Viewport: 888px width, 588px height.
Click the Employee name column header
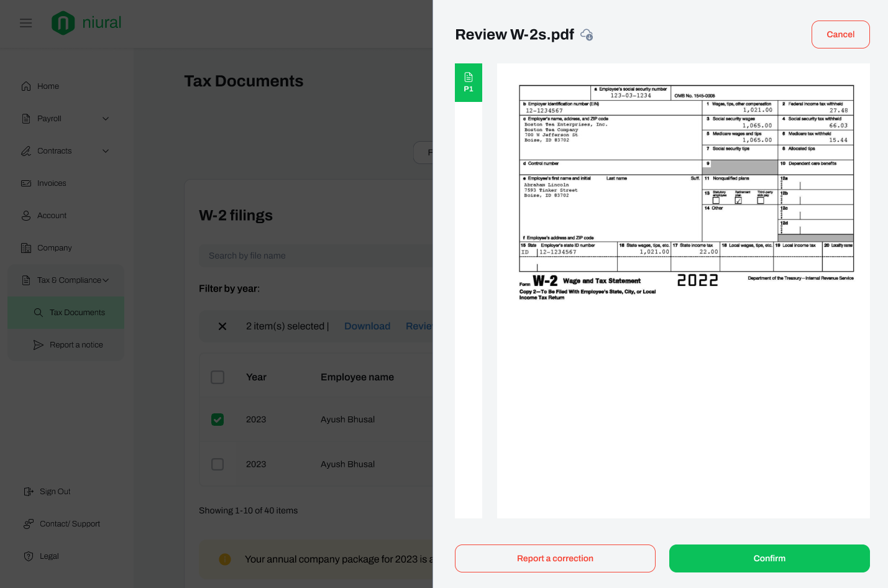[357, 377]
